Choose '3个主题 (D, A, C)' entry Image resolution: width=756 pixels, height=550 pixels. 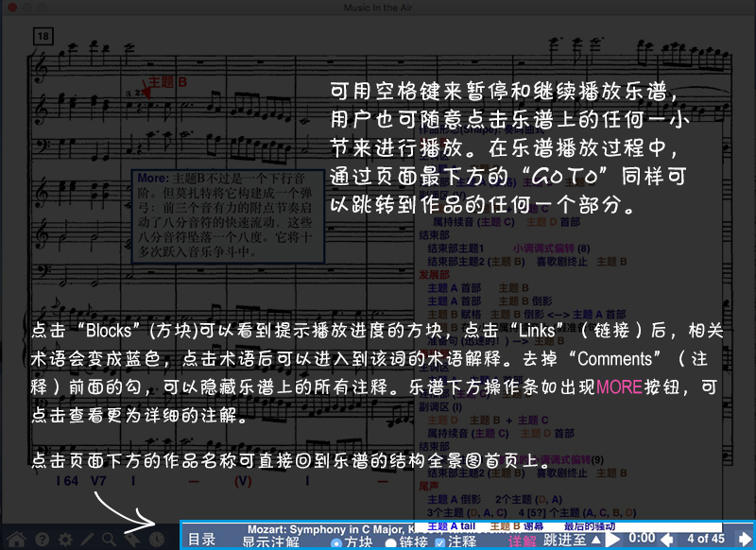[x=467, y=512]
